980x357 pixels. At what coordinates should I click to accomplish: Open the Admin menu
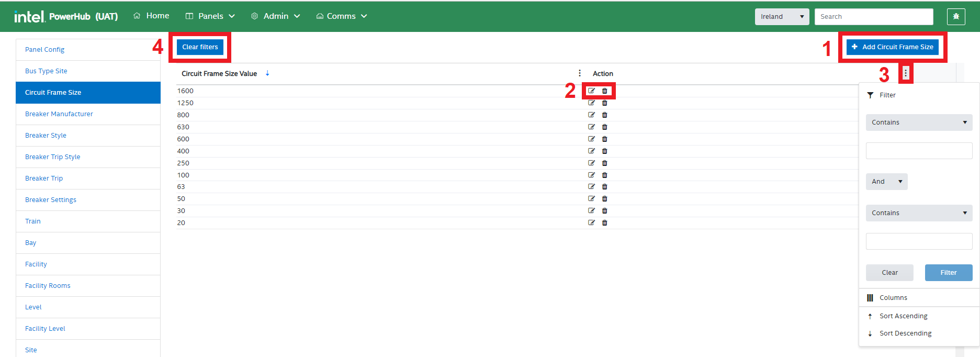276,16
